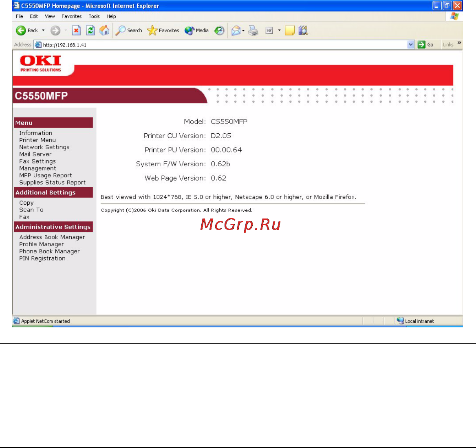Open Profile Manager link
This screenshot has height=448, width=476.
pos(42,244)
